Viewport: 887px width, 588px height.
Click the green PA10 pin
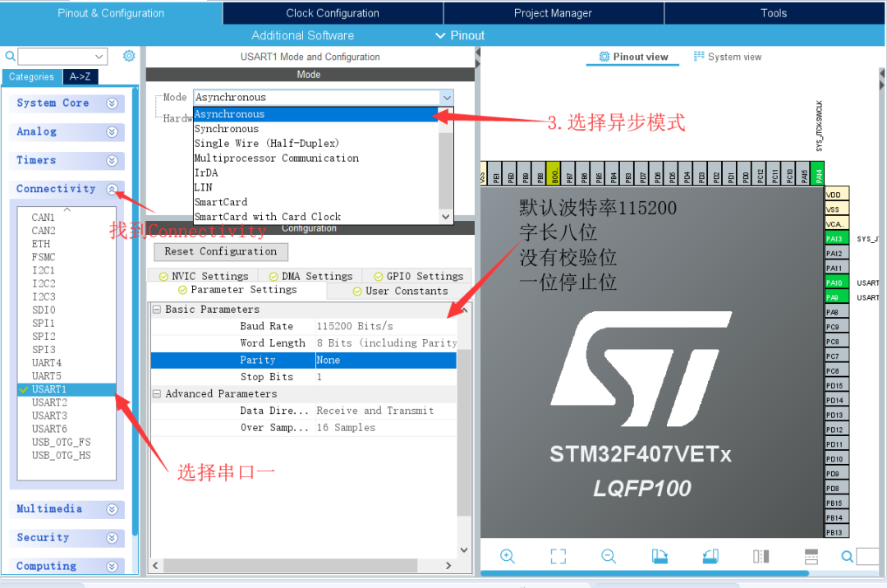[x=837, y=283]
